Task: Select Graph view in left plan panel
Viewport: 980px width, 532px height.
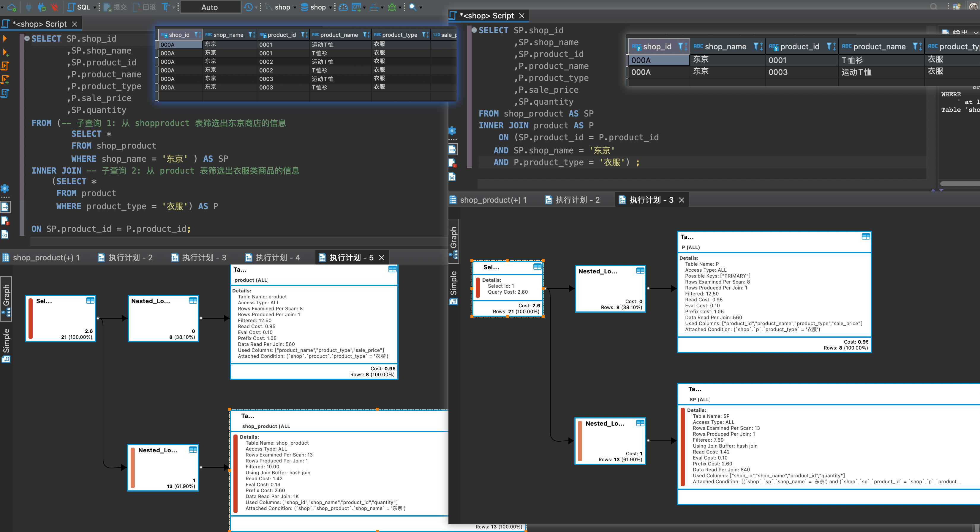Action: (x=6, y=299)
